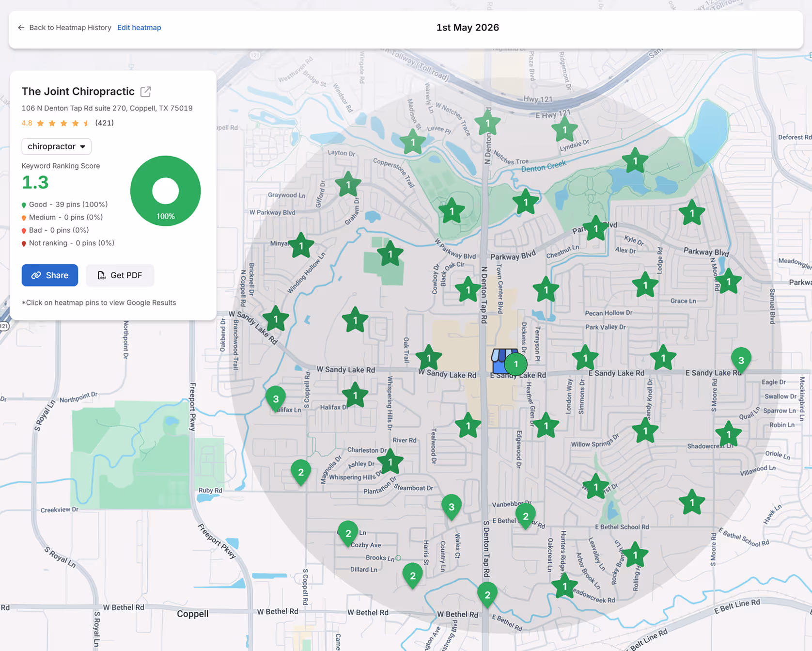The width and height of the screenshot is (812, 651).
Task: Click the star pin near Oak Trail on W Sandy Lake Rd
Action: pos(429,358)
